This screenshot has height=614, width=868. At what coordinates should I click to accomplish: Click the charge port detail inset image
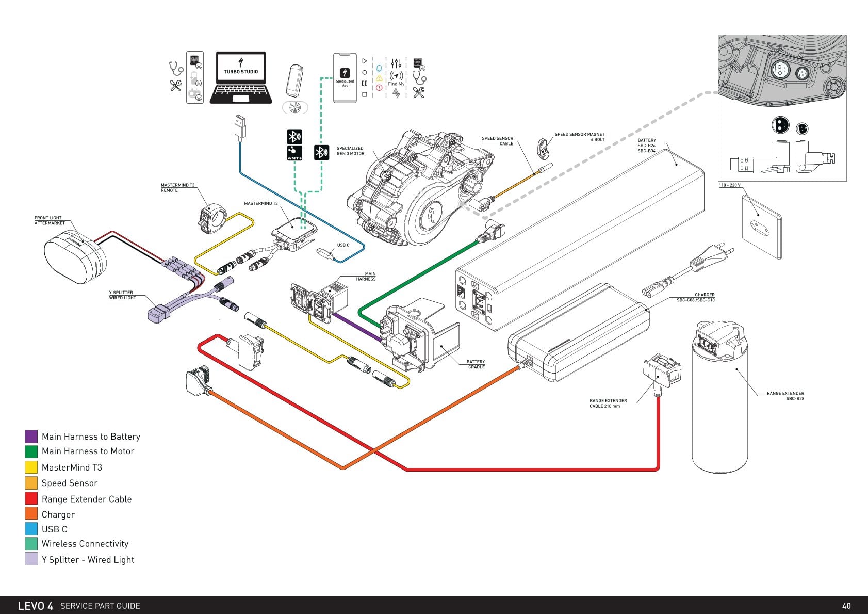point(782,108)
